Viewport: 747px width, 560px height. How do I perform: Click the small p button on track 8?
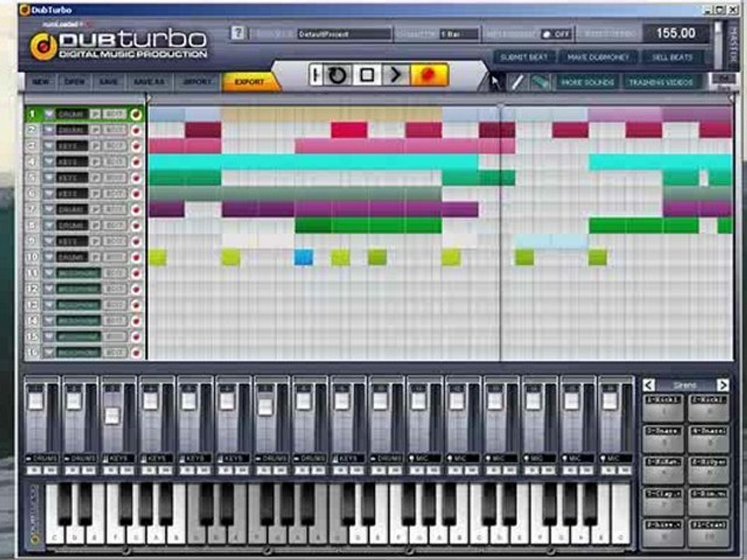click(x=95, y=226)
